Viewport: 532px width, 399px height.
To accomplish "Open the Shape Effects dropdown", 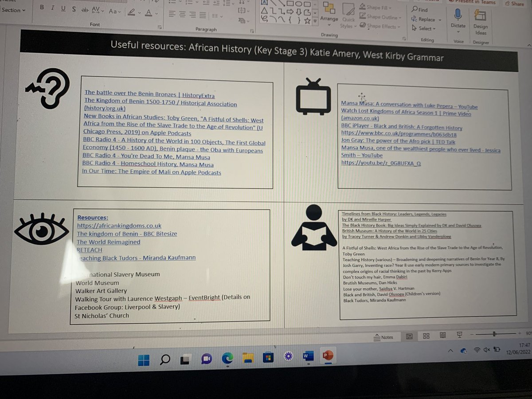I will pyautogui.click(x=379, y=26).
